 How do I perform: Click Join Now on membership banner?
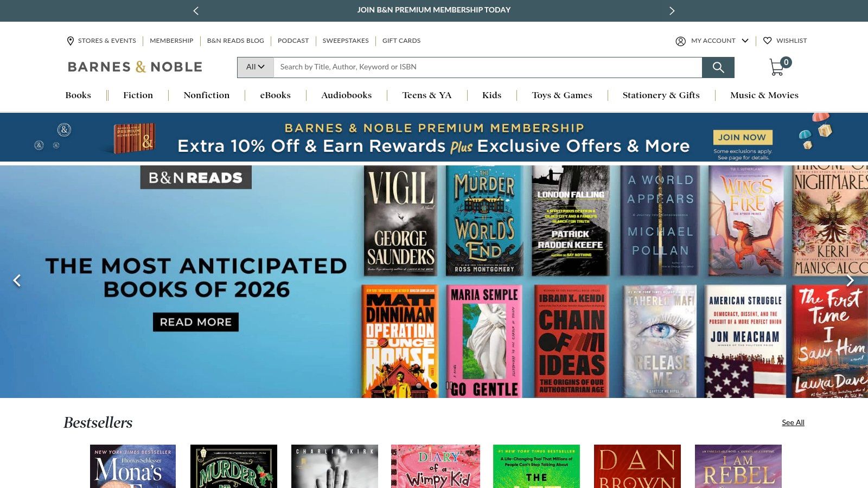[x=742, y=137]
